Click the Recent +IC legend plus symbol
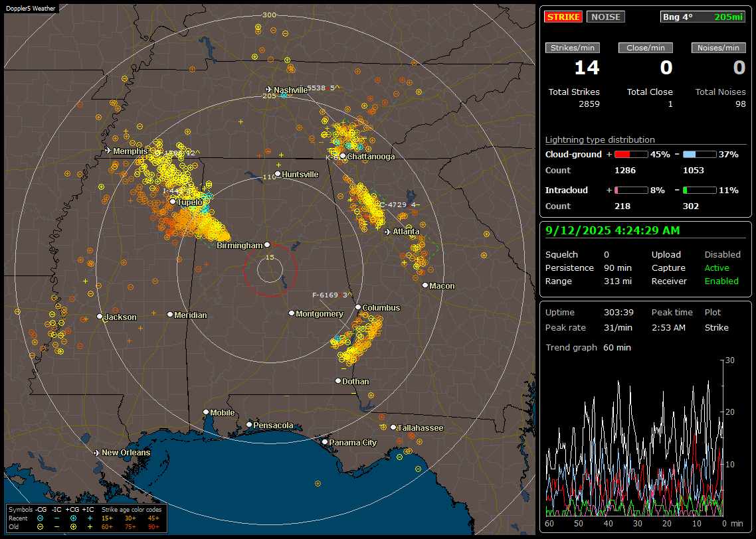 (90, 518)
